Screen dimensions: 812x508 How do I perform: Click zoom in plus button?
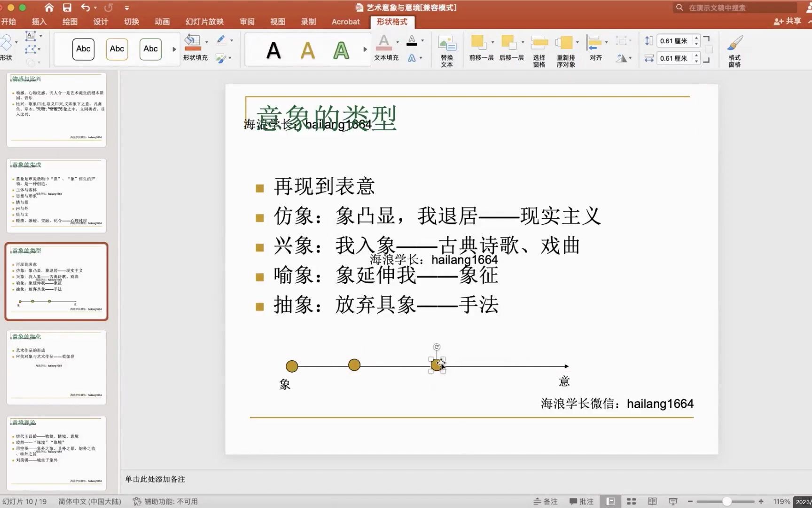coord(761,501)
